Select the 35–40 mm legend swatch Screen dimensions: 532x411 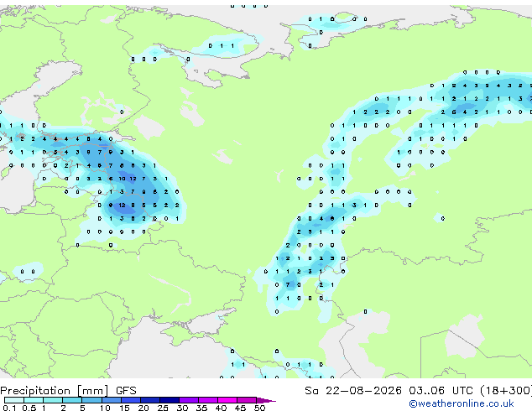(207, 400)
